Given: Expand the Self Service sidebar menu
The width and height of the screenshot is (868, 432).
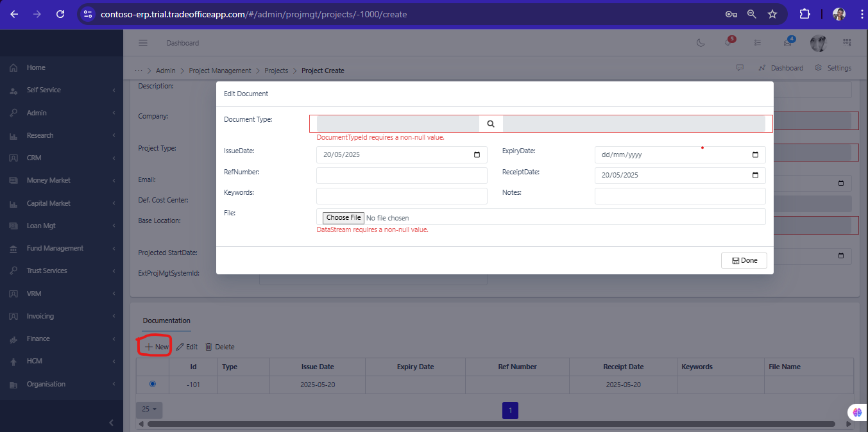Looking at the screenshot, I should pos(44,90).
